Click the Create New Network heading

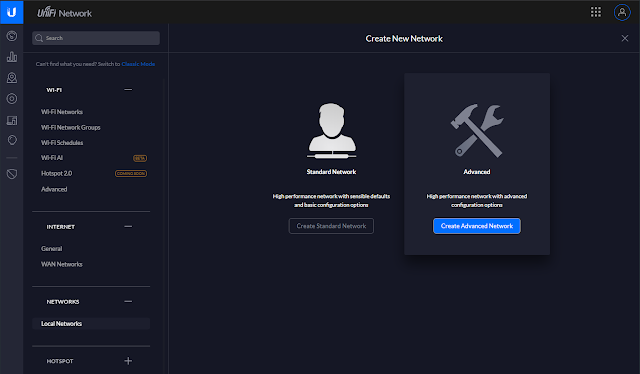(404, 38)
